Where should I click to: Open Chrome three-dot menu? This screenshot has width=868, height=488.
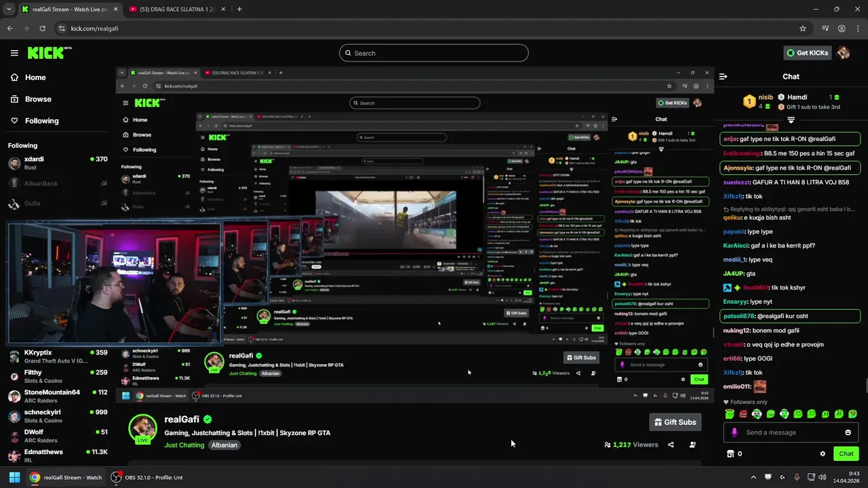click(858, 28)
